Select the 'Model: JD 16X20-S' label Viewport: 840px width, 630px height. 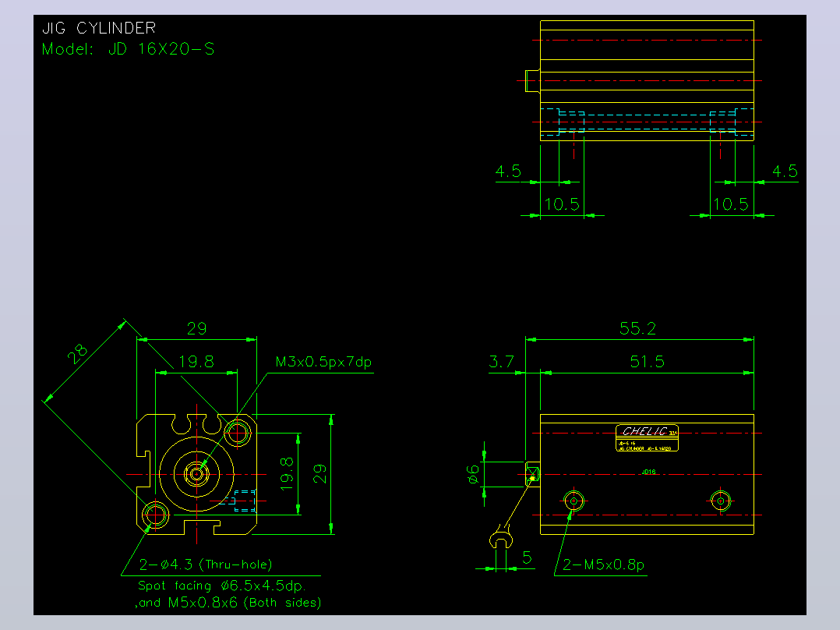tap(128, 49)
